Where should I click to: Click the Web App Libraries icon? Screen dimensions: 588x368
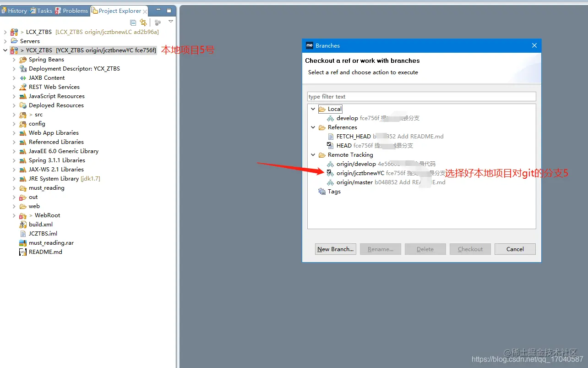tap(23, 133)
